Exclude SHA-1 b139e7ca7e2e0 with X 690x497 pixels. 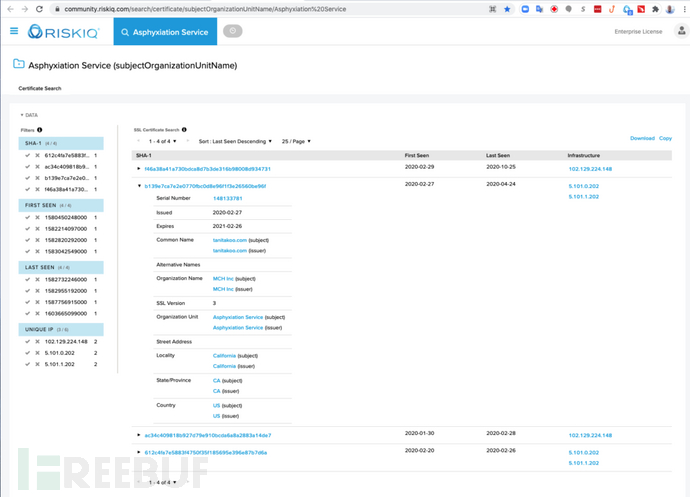coord(37,178)
